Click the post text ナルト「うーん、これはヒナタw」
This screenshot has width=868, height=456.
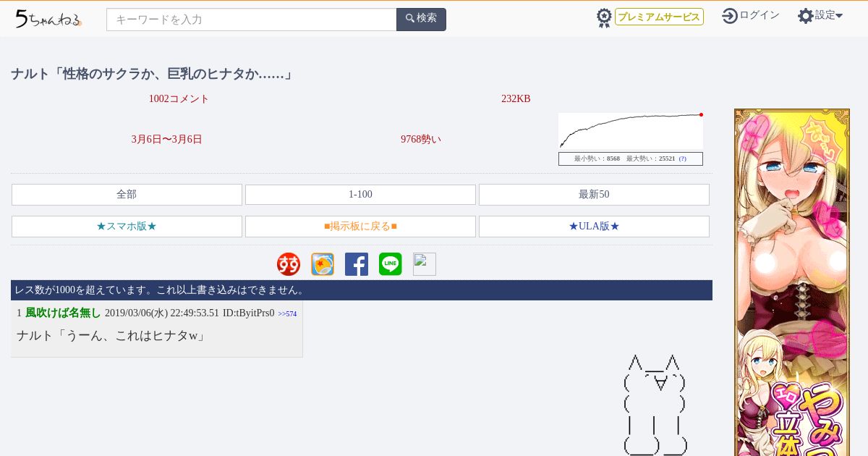[111, 336]
